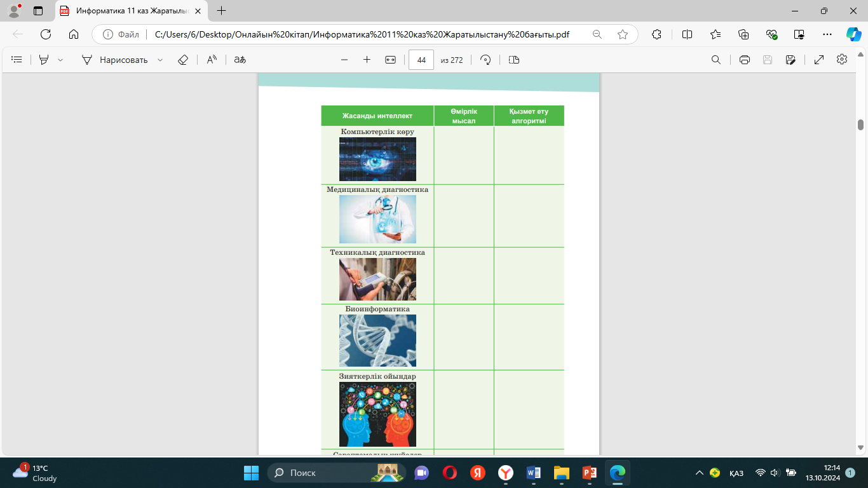Open the Copilot icon
This screenshot has height=488, width=868.
coord(853,34)
